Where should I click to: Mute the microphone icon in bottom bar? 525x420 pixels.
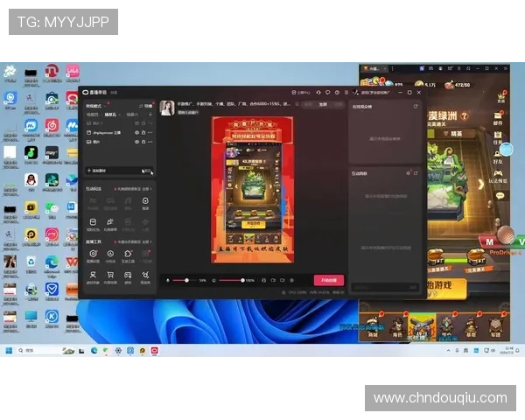coord(169,280)
